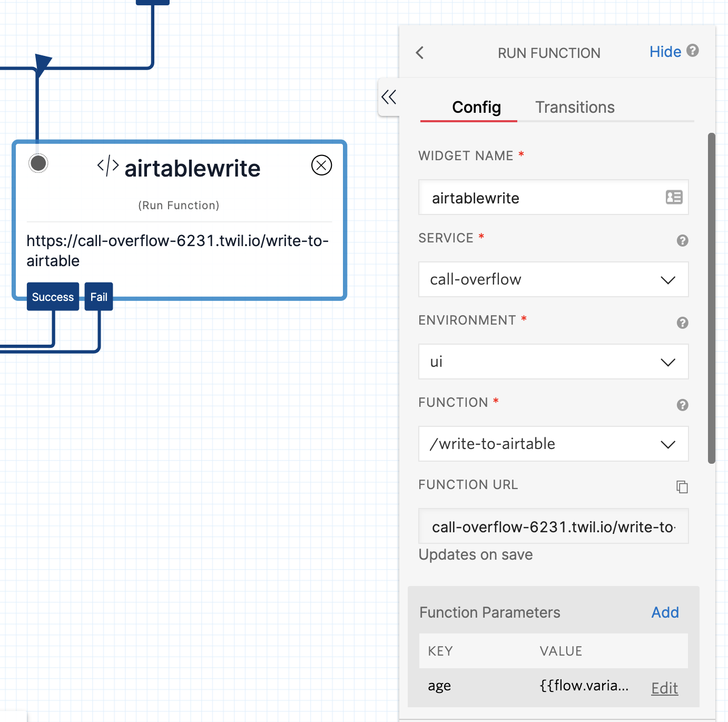Click the widget's write-to-airtable URL text

coord(178,251)
